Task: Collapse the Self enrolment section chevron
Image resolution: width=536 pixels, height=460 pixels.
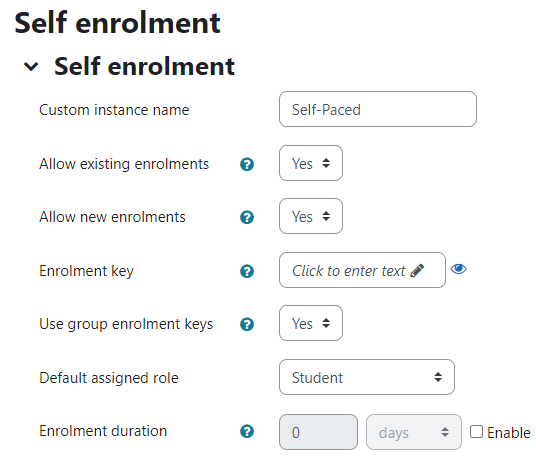Action: pyautogui.click(x=31, y=66)
